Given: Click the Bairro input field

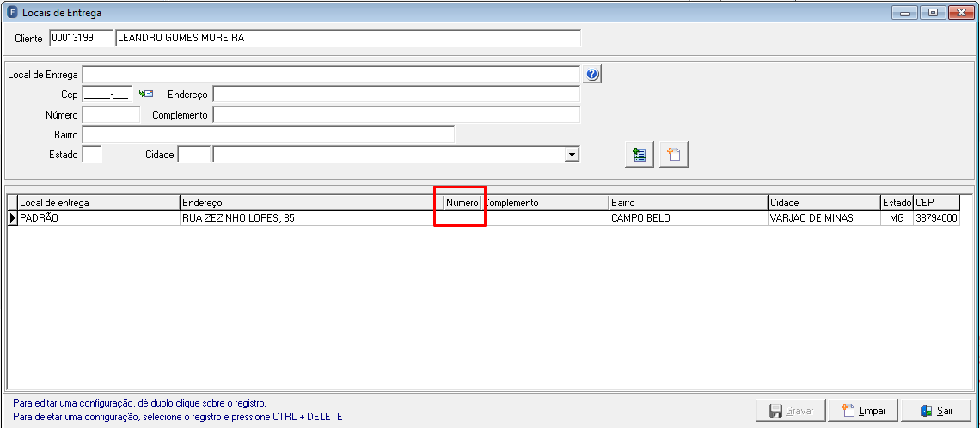Looking at the screenshot, I should (268, 134).
